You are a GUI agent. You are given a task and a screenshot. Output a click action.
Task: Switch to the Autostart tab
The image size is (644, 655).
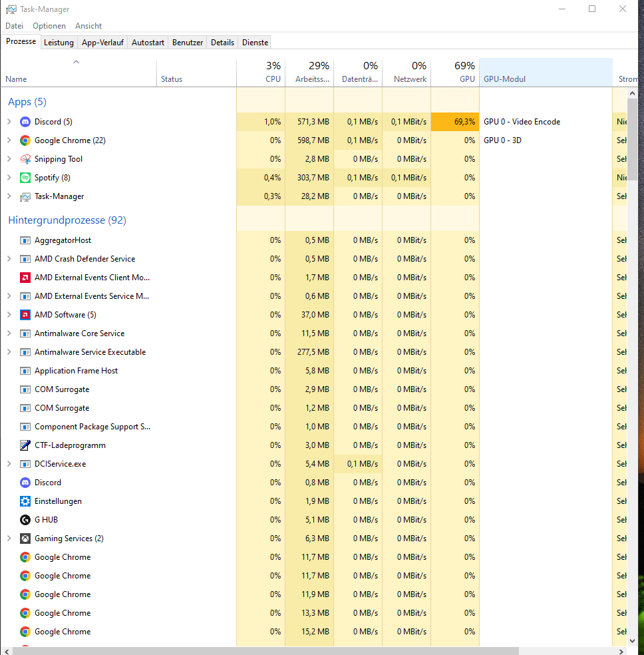(x=148, y=43)
